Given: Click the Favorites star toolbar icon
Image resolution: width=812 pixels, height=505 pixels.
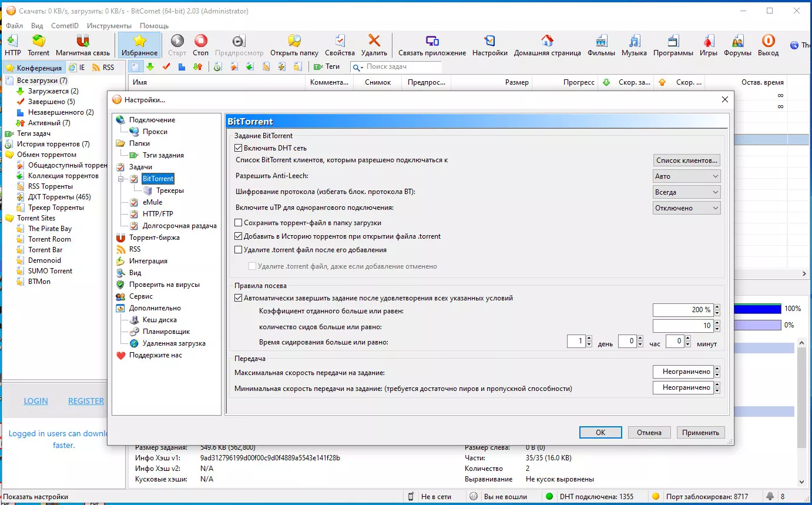Looking at the screenshot, I should pos(139,42).
